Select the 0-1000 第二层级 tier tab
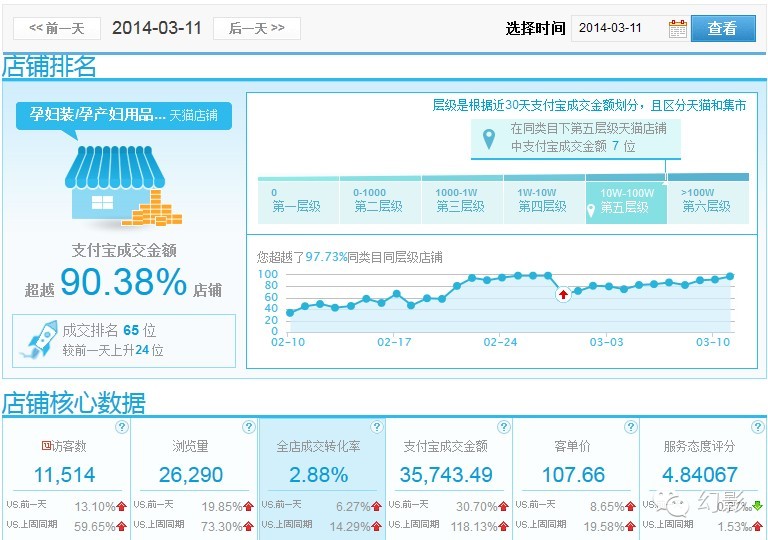768x540 pixels. [x=380, y=200]
